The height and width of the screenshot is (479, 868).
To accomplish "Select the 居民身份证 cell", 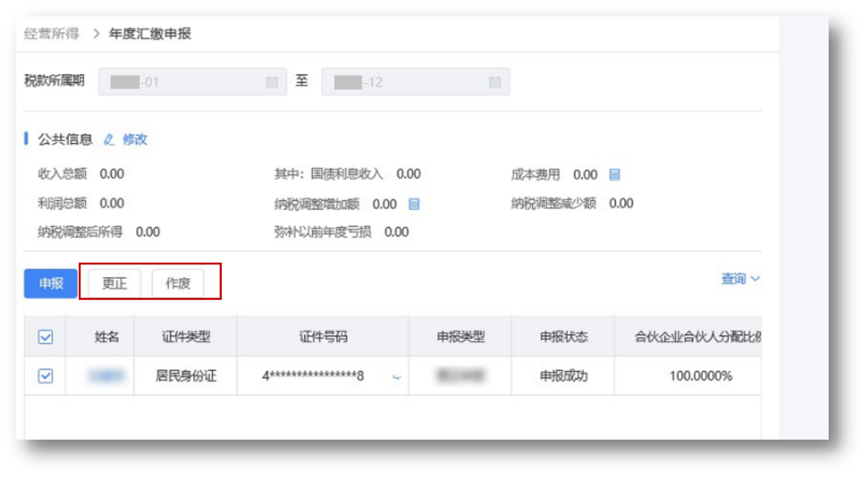I will 186,376.
